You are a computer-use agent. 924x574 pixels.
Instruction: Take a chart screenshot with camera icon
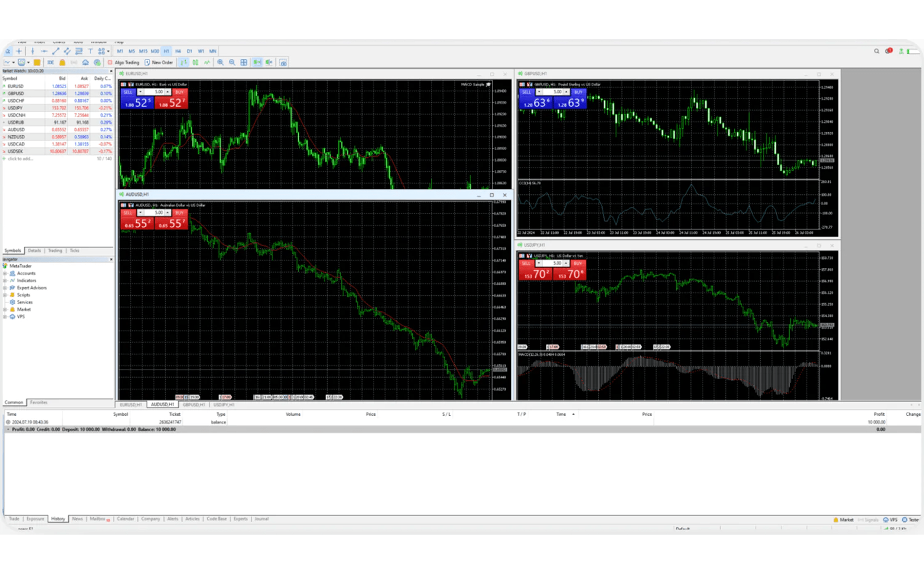click(283, 62)
